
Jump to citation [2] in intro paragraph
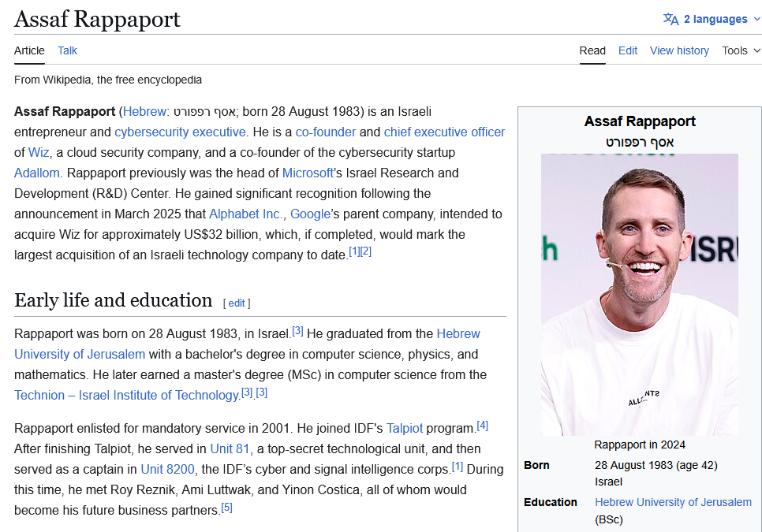coord(366,251)
